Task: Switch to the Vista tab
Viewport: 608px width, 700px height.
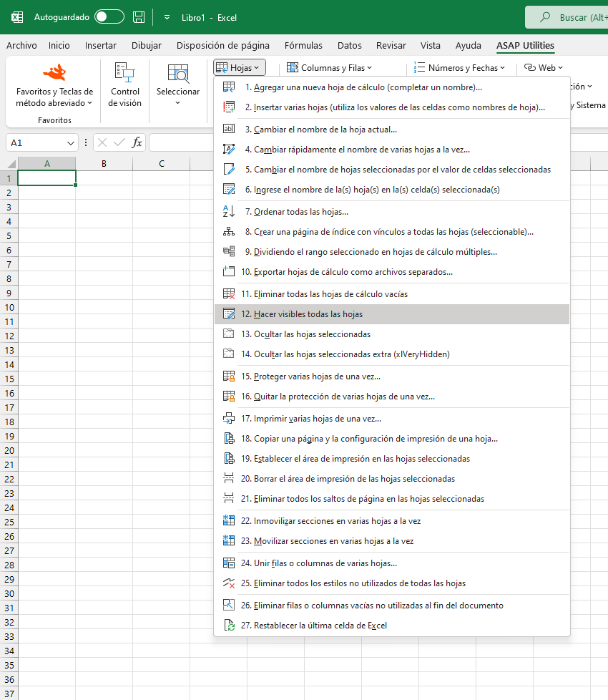Action: click(x=430, y=46)
